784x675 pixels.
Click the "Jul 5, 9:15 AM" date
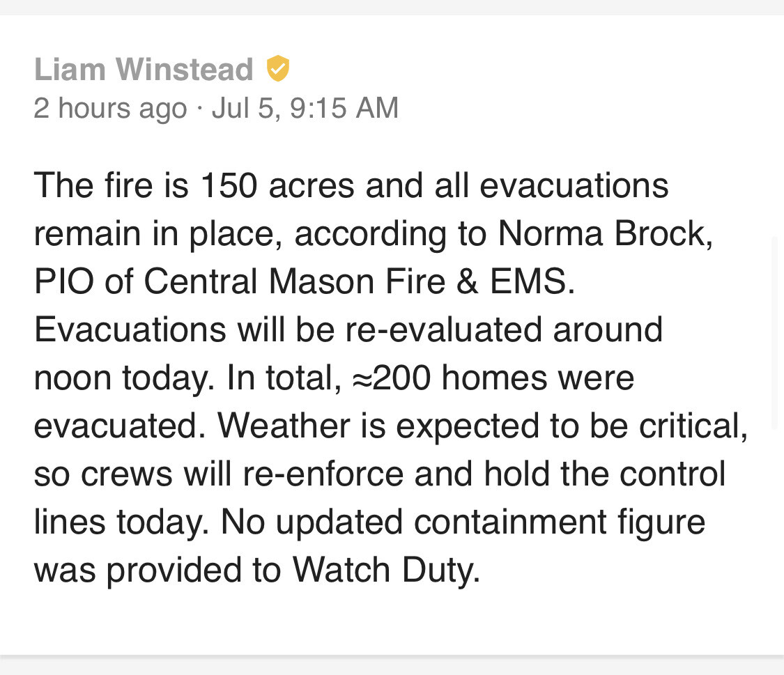[305, 108]
